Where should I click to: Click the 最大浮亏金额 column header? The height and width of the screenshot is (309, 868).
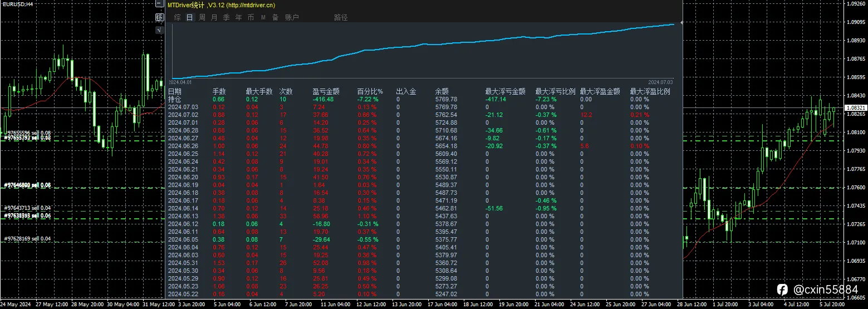coord(506,91)
